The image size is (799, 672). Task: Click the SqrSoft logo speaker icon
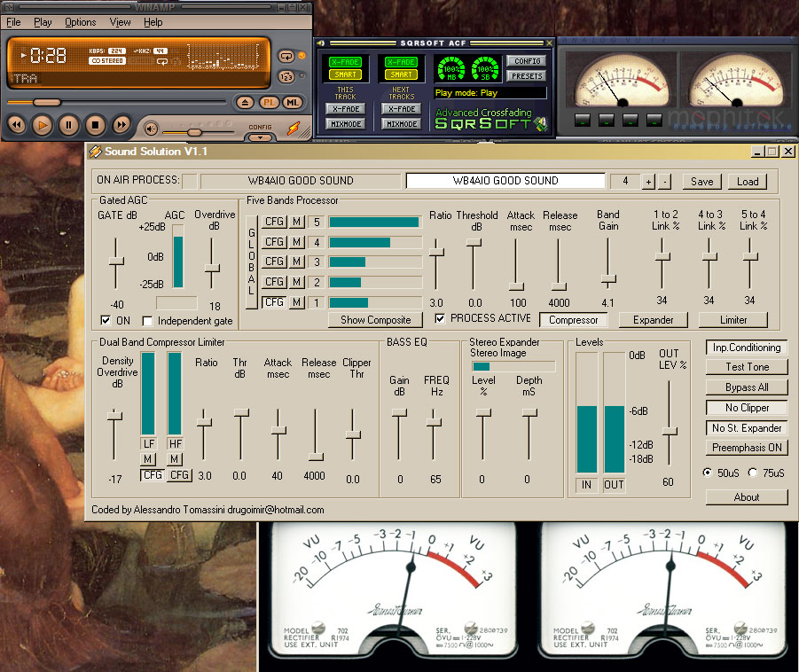pos(541,124)
